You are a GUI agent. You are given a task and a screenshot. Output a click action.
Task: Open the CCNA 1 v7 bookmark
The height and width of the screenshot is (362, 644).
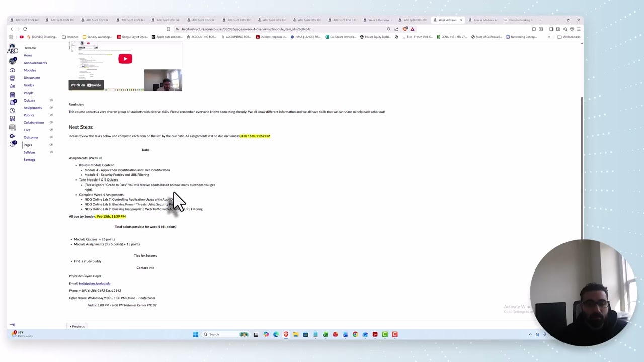[452, 37]
